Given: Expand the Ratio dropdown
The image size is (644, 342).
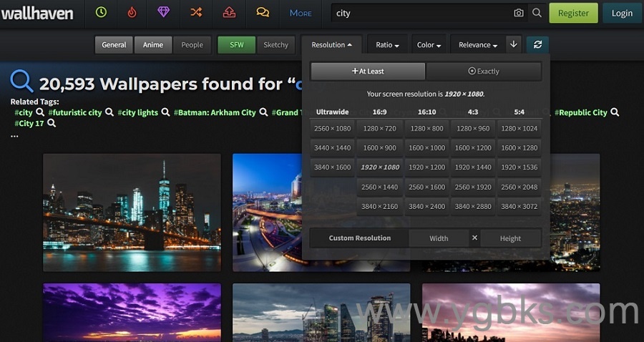Looking at the screenshot, I should pyautogui.click(x=388, y=44).
